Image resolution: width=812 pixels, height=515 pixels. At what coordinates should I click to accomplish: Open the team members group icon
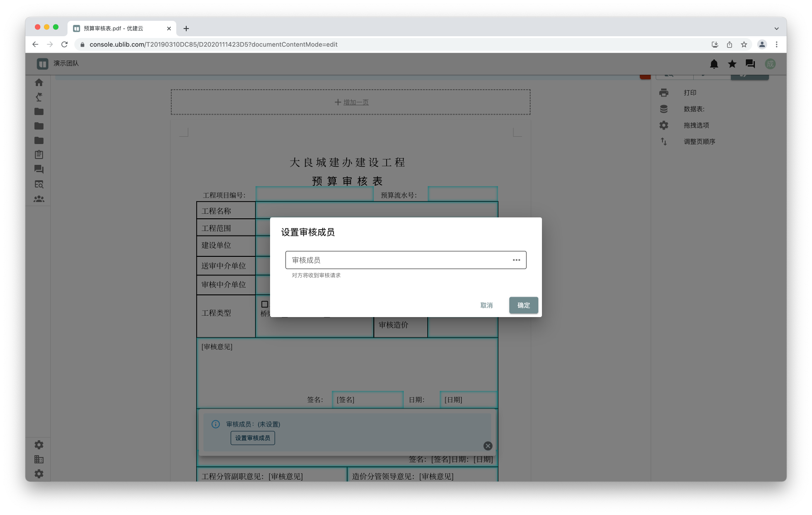pyautogui.click(x=39, y=199)
